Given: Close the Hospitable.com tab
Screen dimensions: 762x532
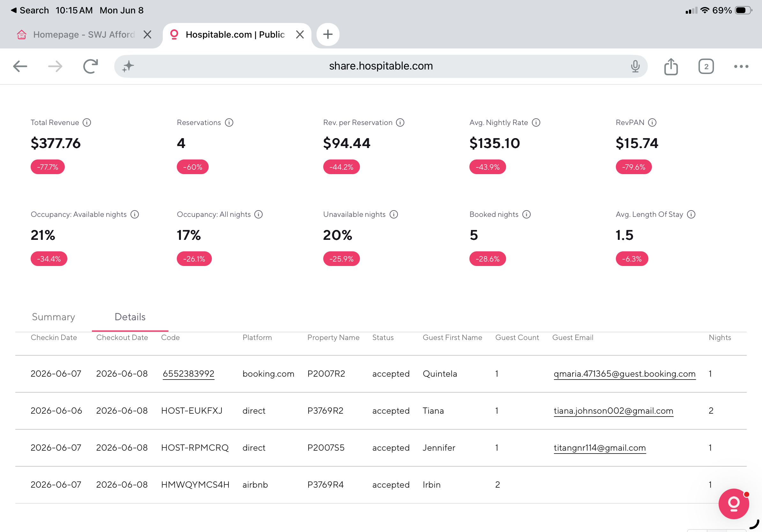Looking at the screenshot, I should [300, 34].
